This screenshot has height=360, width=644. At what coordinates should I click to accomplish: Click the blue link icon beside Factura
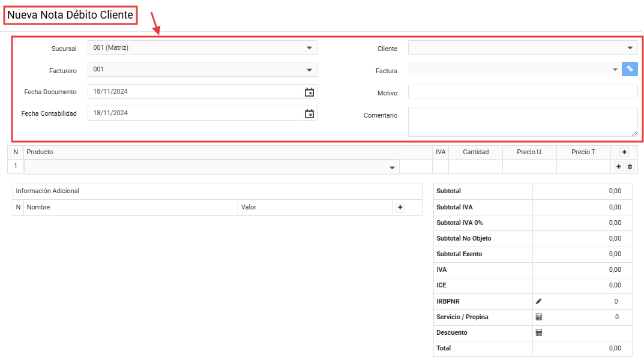(630, 69)
